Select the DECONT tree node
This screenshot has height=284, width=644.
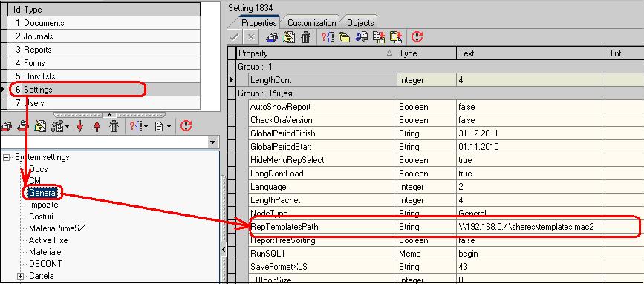pos(45,264)
